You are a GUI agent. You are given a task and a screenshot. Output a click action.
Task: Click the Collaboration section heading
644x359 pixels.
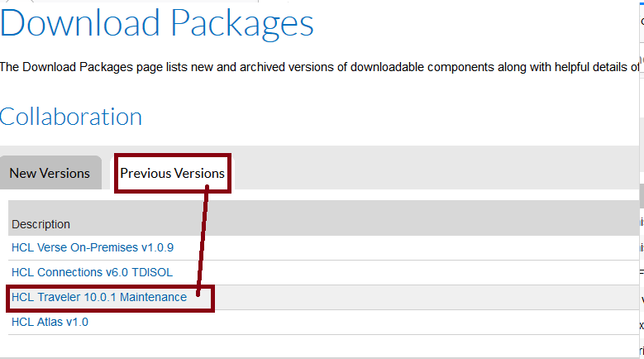[x=70, y=117]
